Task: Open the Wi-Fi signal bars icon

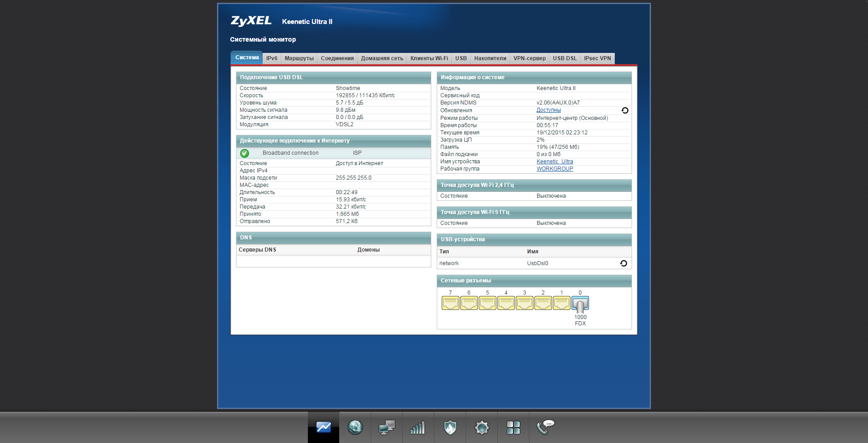Action: [x=418, y=427]
